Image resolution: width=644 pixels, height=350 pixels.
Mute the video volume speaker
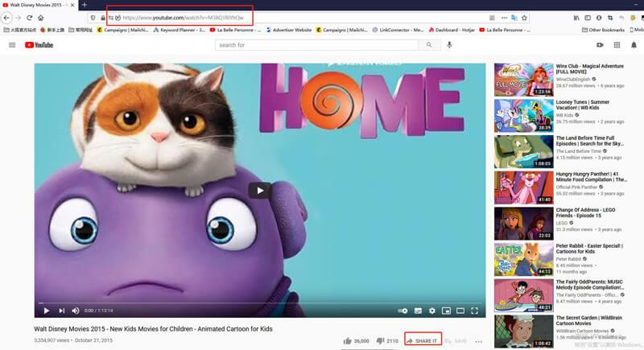pos(76,311)
